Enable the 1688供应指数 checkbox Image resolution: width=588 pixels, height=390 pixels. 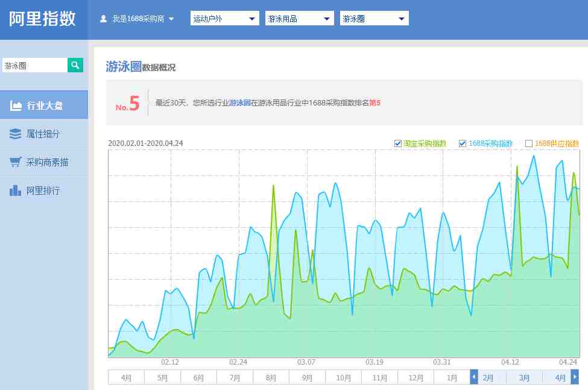click(x=529, y=143)
